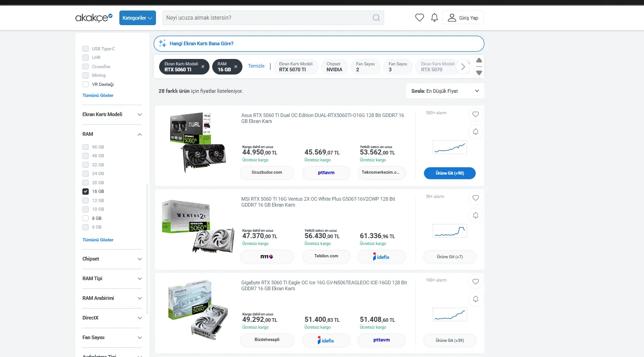View Gigabyte Eagle price history chart
This screenshot has height=357, width=644.
[449, 314]
